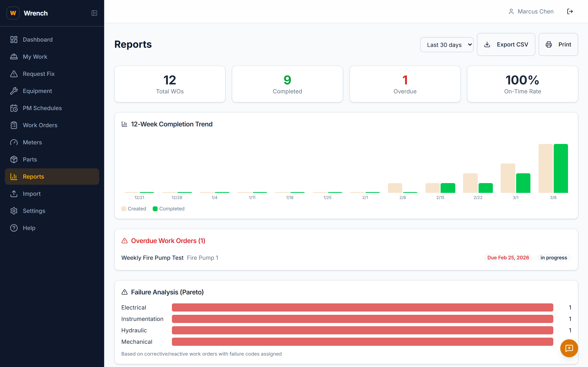Open the Last 30 days dropdown
The image size is (588, 367).
click(x=447, y=44)
